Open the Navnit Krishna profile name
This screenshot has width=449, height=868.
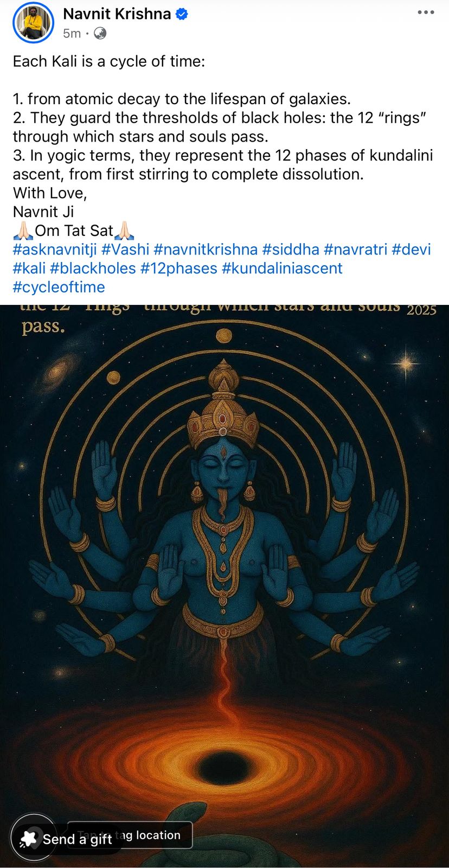point(117,14)
